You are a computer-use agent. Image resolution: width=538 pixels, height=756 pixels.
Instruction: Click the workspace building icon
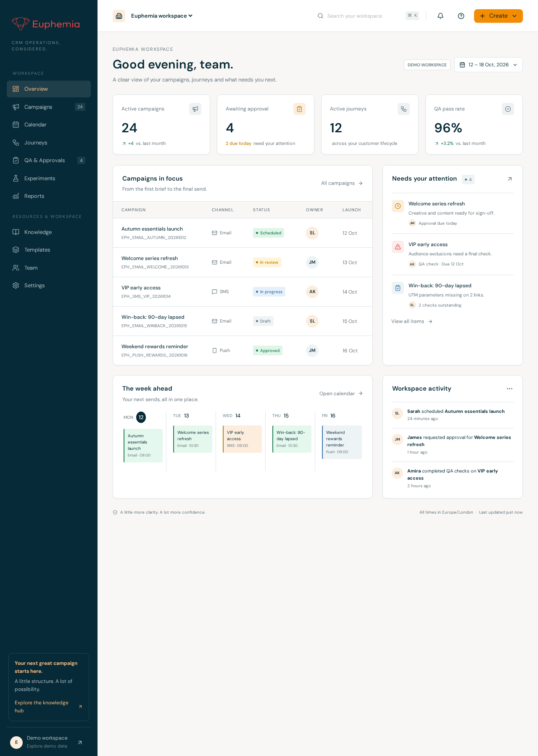(119, 16)
